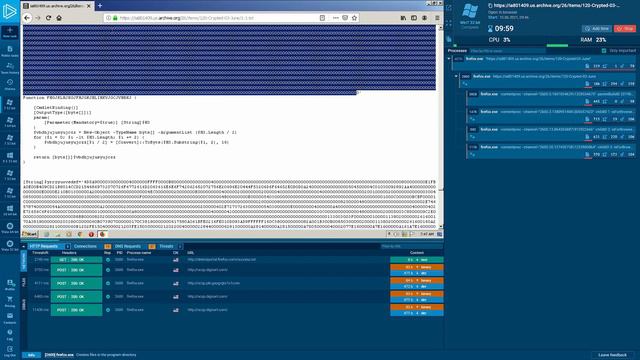Open Profile in the sidebar

pyautogui.click(x=10, y=285)
